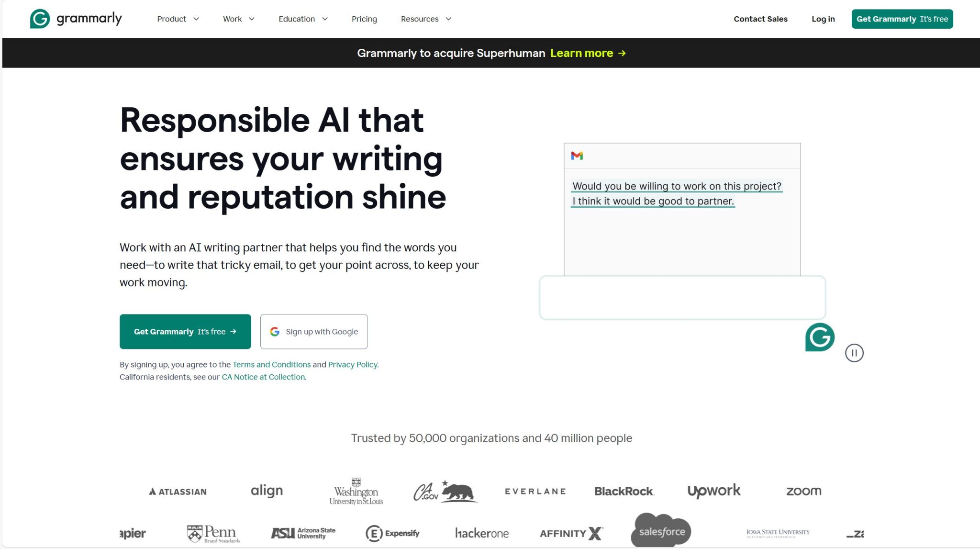Image resolution: width=980 pixels, height=549 pixels.
Task: Expand the Work menu chevron
Action: [251, 19]
